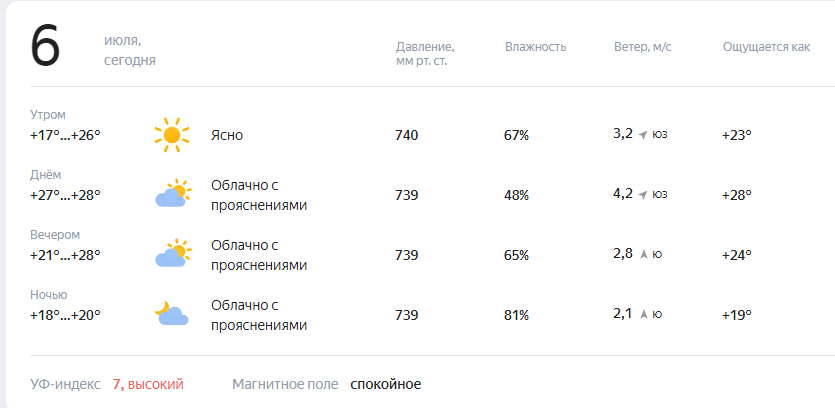The image size is (835, 408).
Task: Click the 81% humidity value at night
Action: [517, 315]
